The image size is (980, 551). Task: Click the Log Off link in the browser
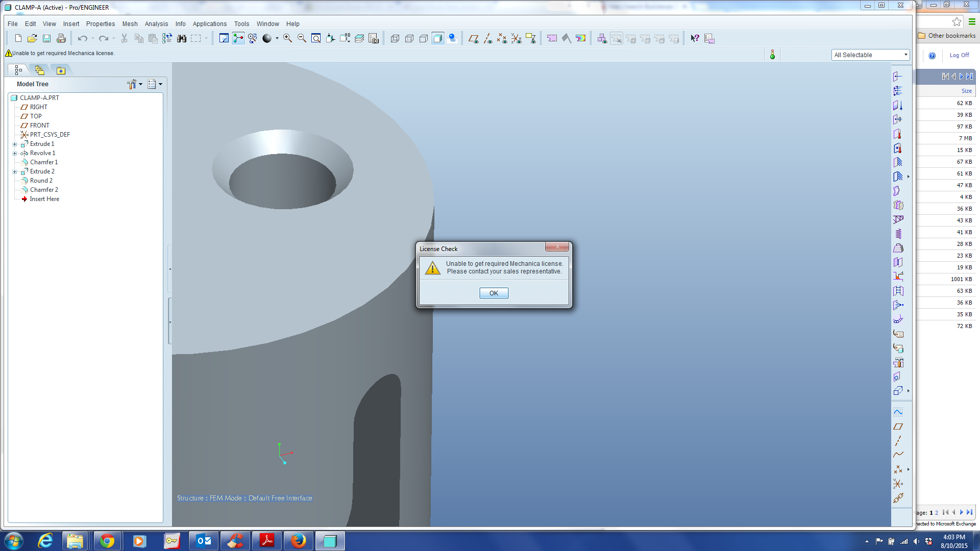(959, 55)
